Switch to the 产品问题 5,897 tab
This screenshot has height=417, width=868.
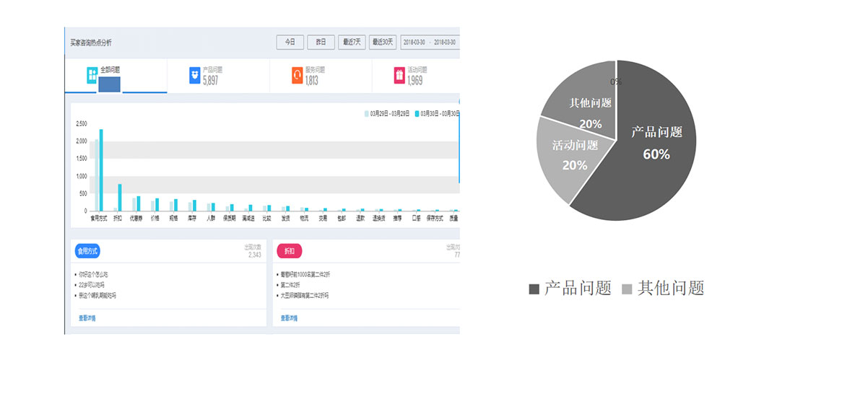coord(218,76)
